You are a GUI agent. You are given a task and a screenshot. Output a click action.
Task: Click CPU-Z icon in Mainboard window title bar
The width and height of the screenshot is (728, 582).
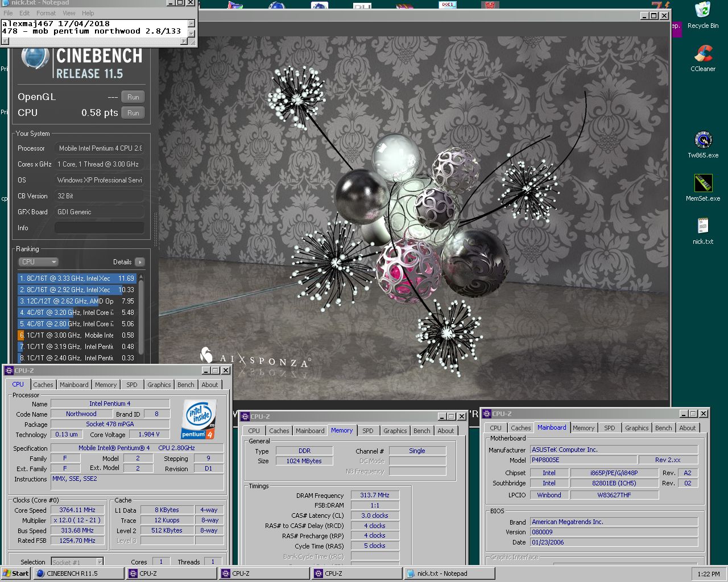487,414
